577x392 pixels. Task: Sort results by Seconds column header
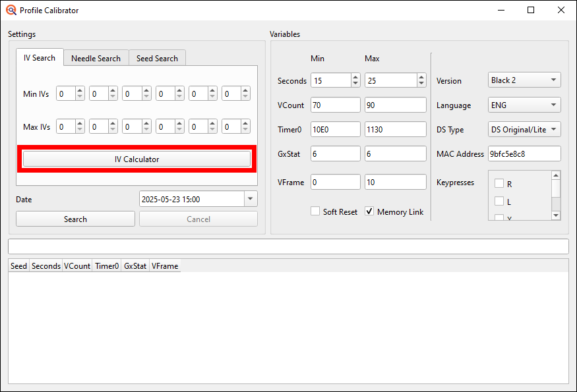point(46,266)
